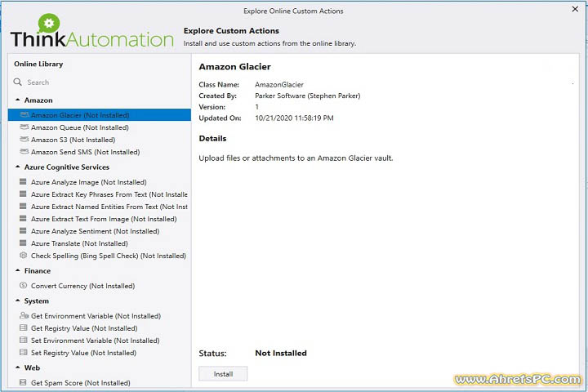Select Check Spelling (Bing Spell Check)
The width and height of the screenshot is (588, 392).
click(100, 255)
